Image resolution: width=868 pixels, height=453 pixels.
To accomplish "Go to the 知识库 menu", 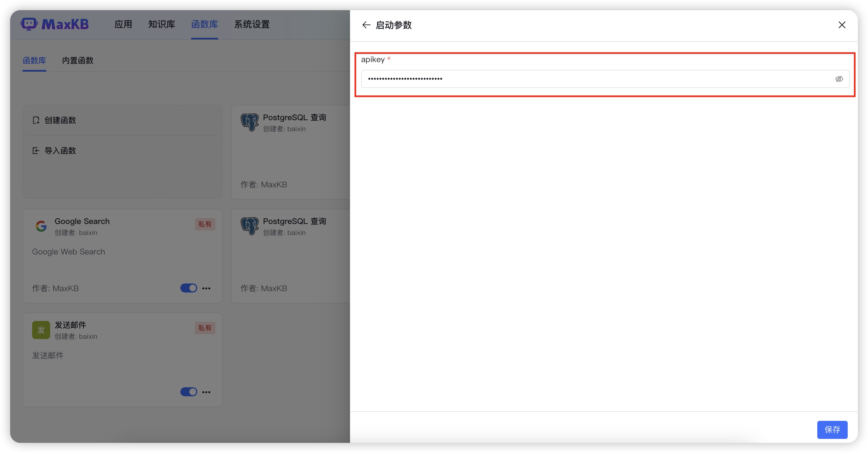I will coord(161,24).
